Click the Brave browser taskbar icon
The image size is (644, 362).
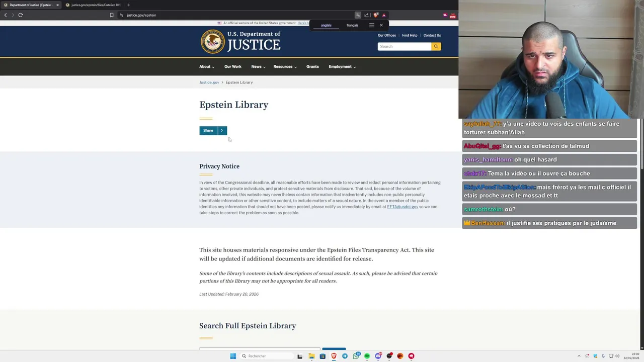tap(334, 356)
